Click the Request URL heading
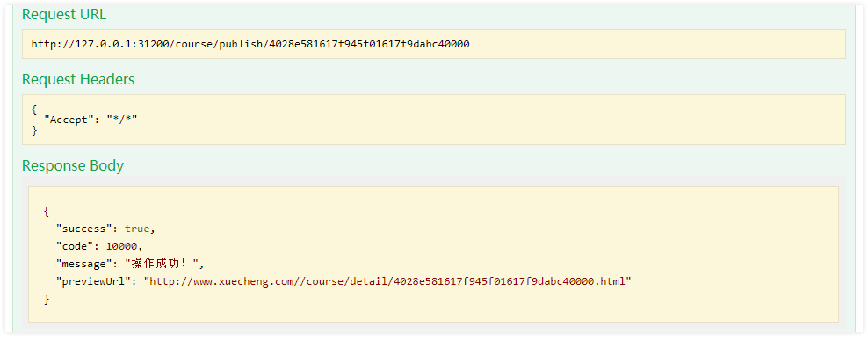 (64, 15)
